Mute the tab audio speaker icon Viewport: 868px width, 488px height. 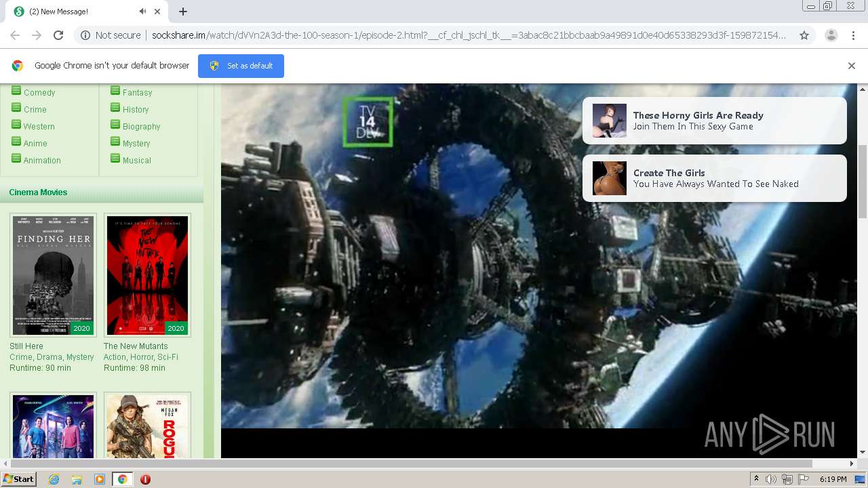click(x=143, y=12)
